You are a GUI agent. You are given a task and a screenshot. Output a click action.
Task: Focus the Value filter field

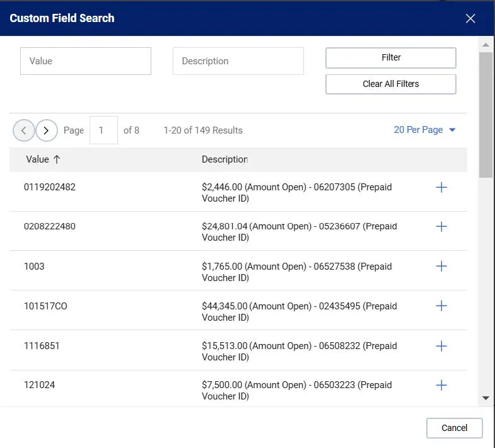(x=86, y=61)
